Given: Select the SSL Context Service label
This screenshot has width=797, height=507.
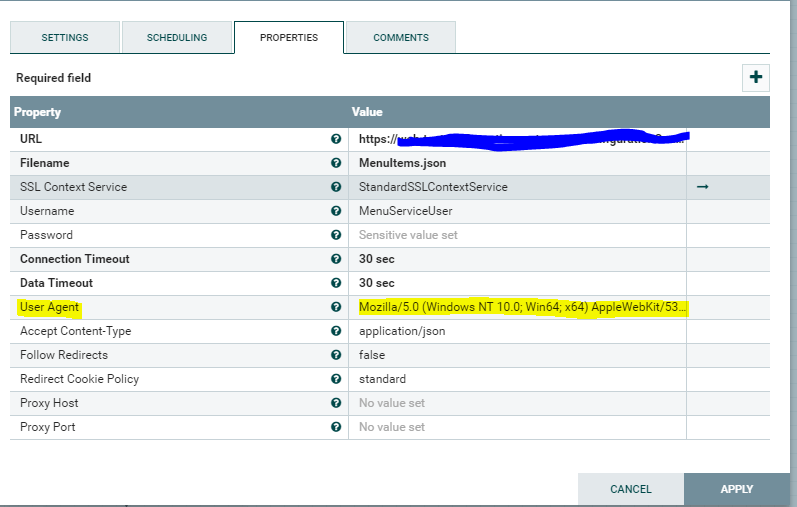Looking at the screenshot, I should point(73,187).
